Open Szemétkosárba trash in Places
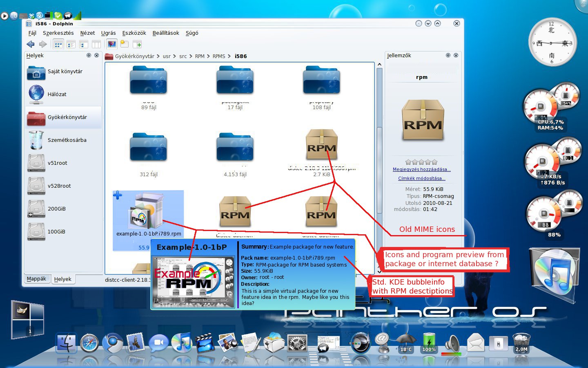 [x=63, y=140]
